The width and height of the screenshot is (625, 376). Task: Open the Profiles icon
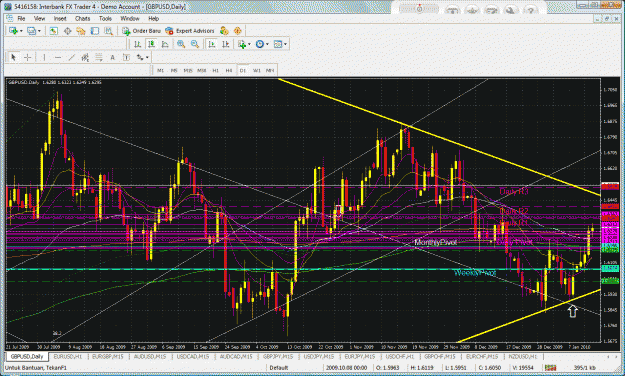tap(31, 31)
